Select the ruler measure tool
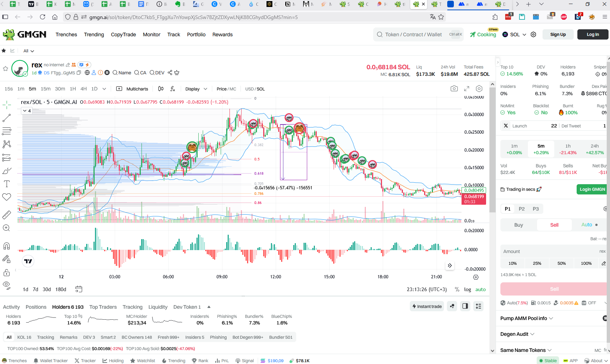Screen dimensions: 610x364 click(7, 215)
